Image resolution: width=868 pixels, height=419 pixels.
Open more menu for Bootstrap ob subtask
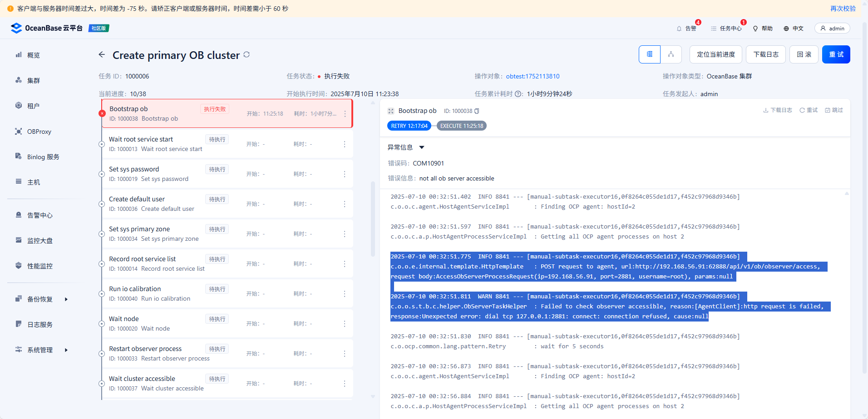click(x=345, y=114)
